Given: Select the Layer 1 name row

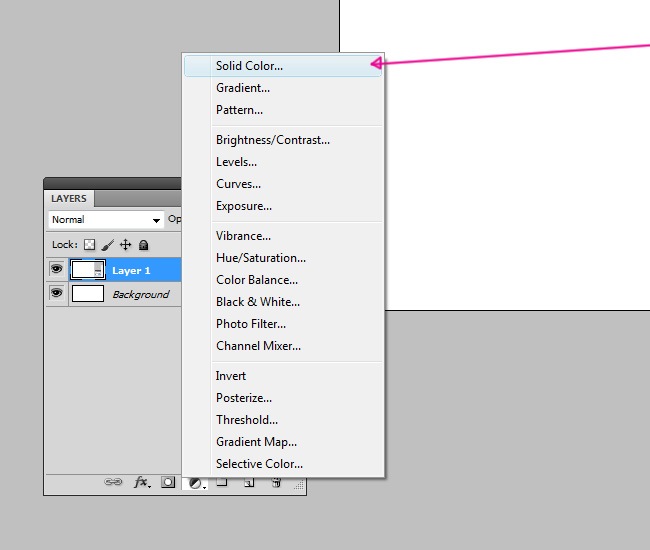Looking at the screenshot, I should click(x=131, y=271).
